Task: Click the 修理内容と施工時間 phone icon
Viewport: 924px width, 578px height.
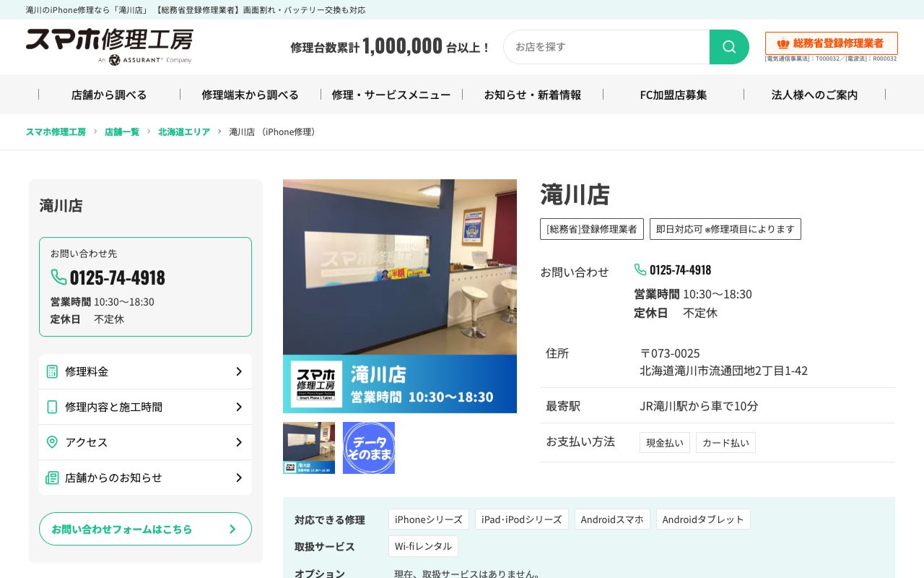Action: tap(52, 407)
